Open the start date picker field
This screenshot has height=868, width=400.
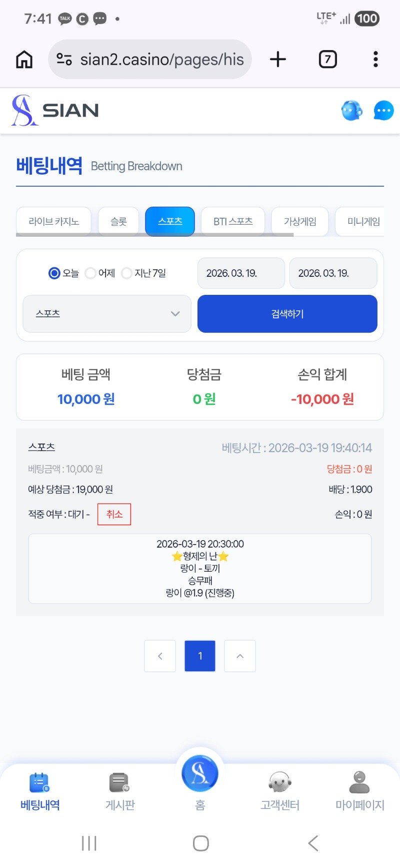[x=241, y=273]
